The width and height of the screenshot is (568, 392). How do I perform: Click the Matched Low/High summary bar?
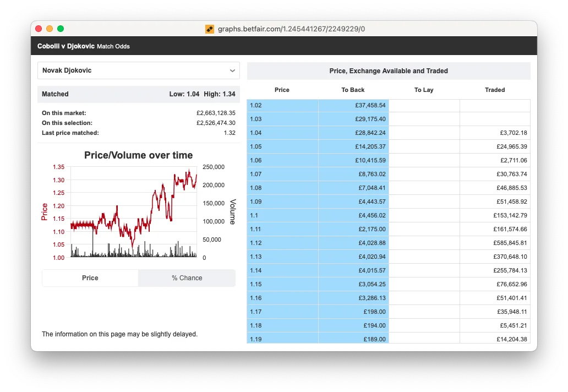point(138,94)
